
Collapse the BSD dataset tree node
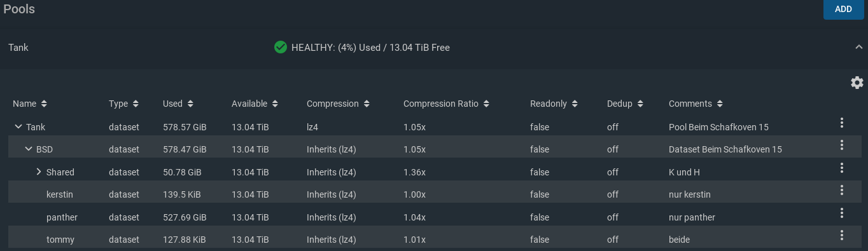point(28,149)
